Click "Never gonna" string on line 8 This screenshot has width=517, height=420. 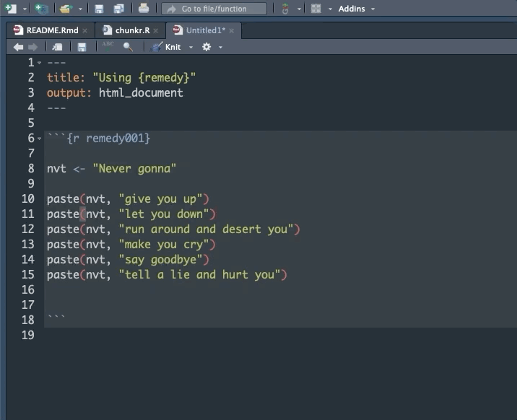(134, 169)
